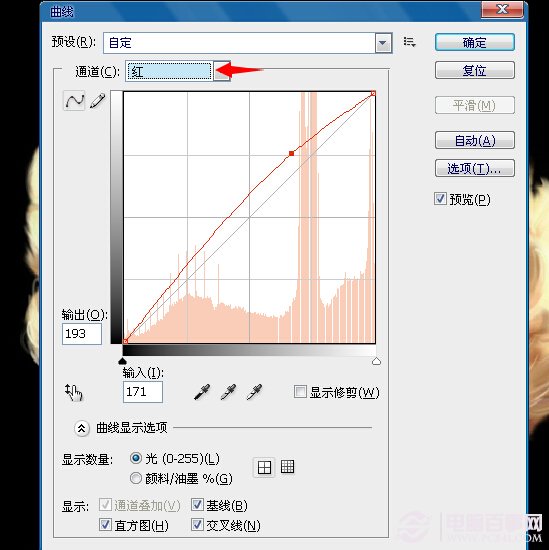This screenshot has height=550, width=549.
Task: Toggle the 交叉线(N) checkbox
Action: [197, 525]
